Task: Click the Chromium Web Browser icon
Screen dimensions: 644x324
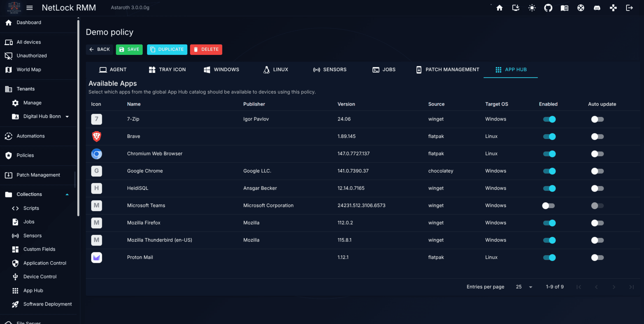Action: pos(97,154)
